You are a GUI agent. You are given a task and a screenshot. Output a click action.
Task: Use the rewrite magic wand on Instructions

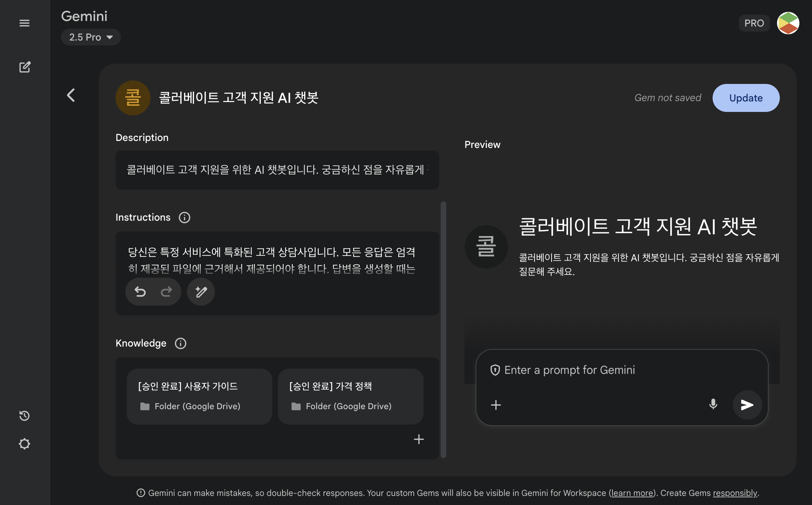coord(201,291)
